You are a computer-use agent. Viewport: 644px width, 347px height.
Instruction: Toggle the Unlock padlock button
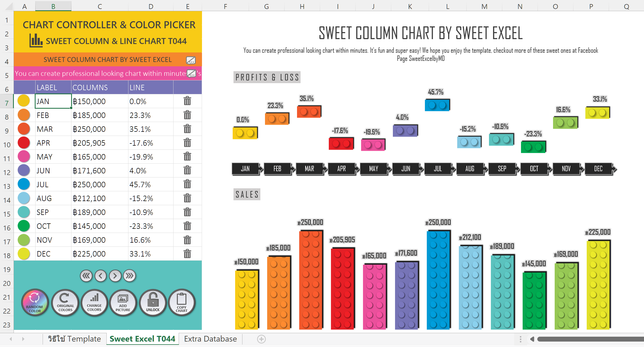153,302
